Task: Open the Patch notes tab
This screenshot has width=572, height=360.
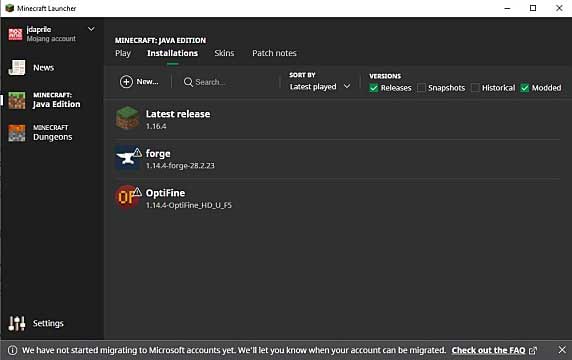Action: [x=274, y=53]
